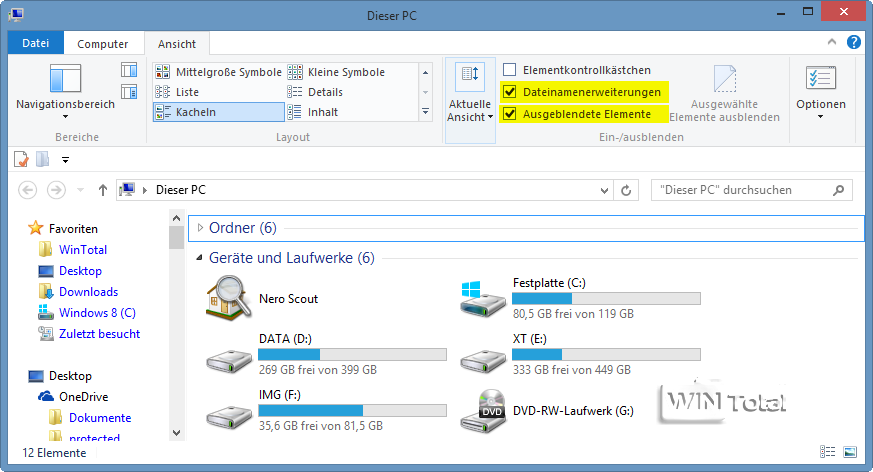Screen dimensions: 873x472
Task: Select the Details layout option
Action: pos(325,92)
